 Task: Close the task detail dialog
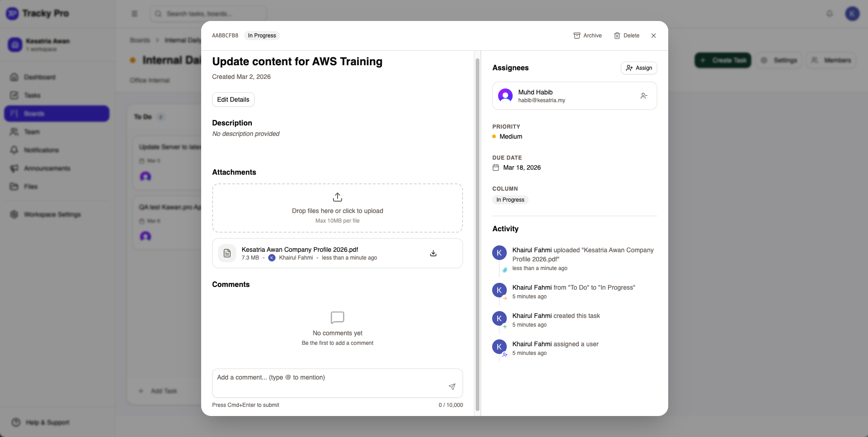(x=653, y=35)
